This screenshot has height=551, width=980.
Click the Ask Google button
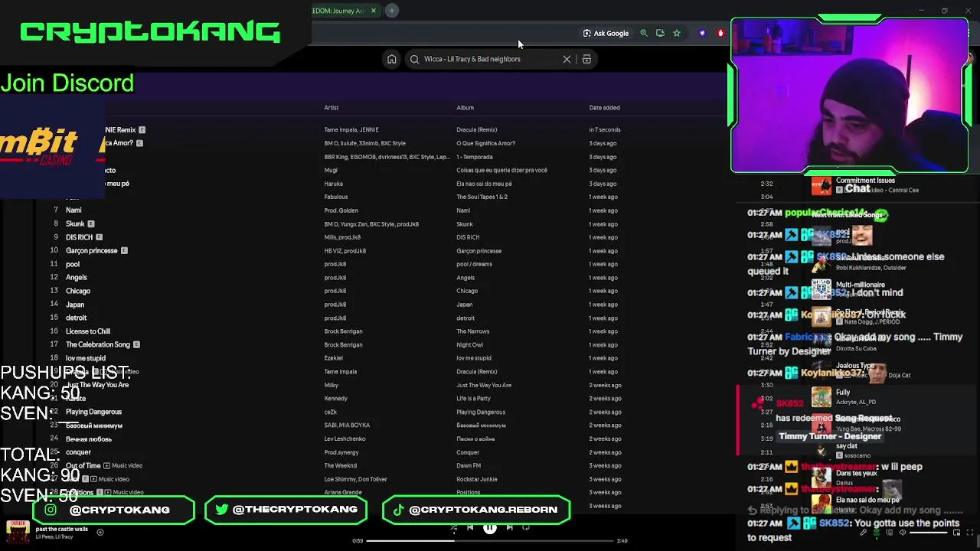pos(606,33)
